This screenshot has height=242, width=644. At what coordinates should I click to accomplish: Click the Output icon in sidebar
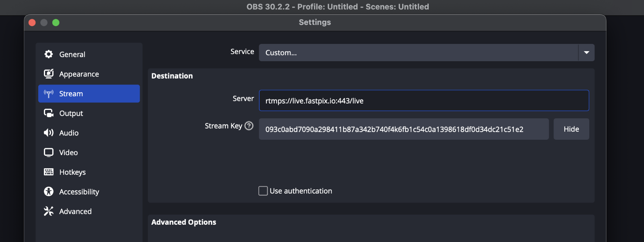pyautogui.click(x=49, y=113)
